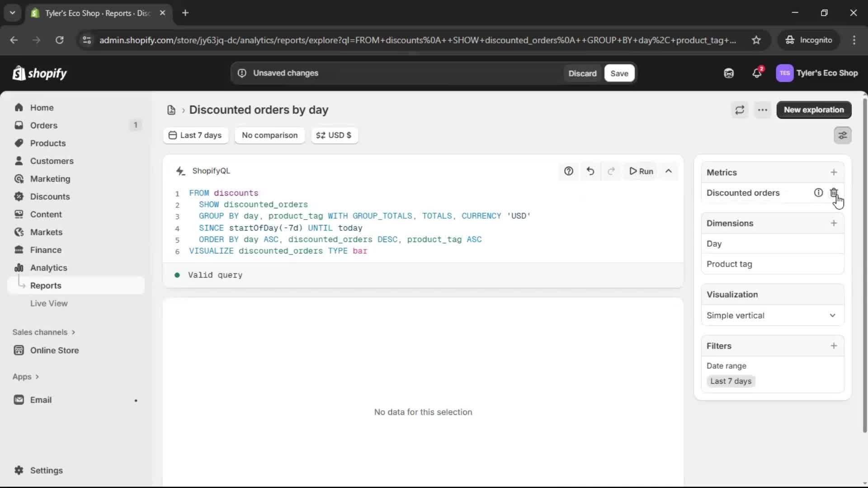
Task: Delete the Discounted orders metric
Action: [834, 192]
